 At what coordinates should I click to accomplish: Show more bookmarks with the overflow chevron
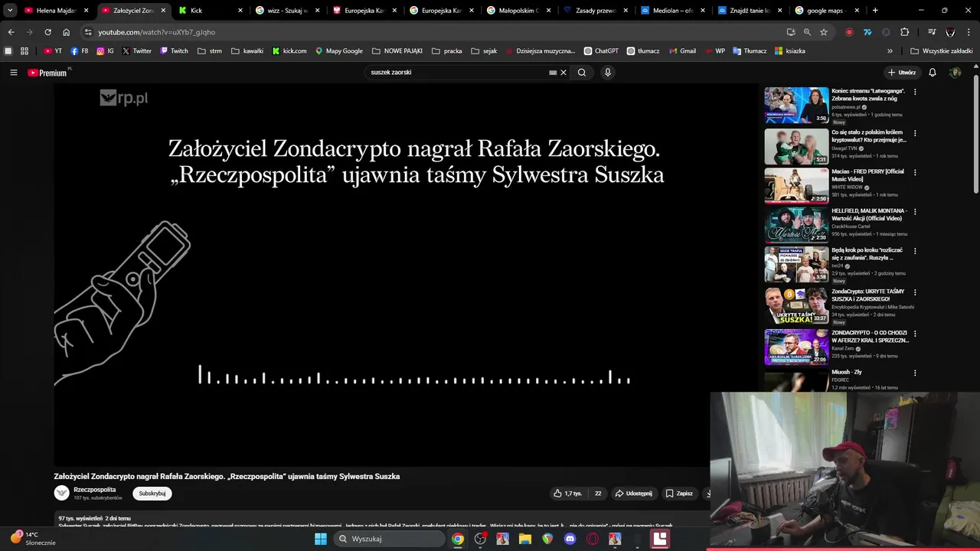point(890,51)
